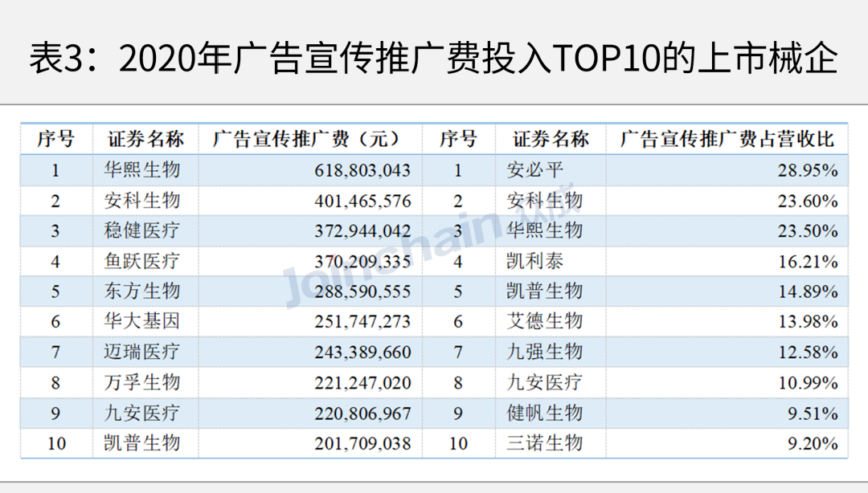Click the ratio 16.21%

click(808, 262)
